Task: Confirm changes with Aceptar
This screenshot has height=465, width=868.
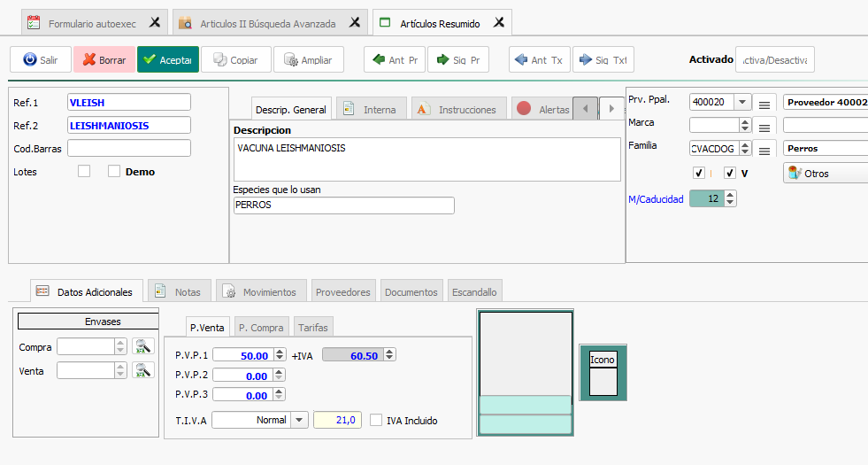Action: click(168, 60)
